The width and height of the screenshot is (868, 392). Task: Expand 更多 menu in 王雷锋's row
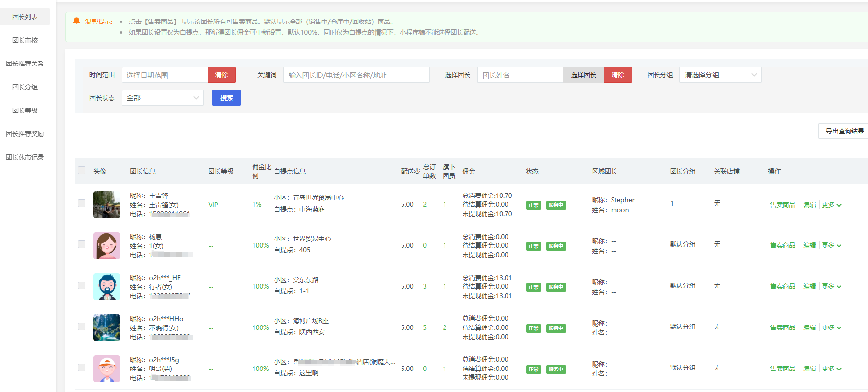pos(831,205)
